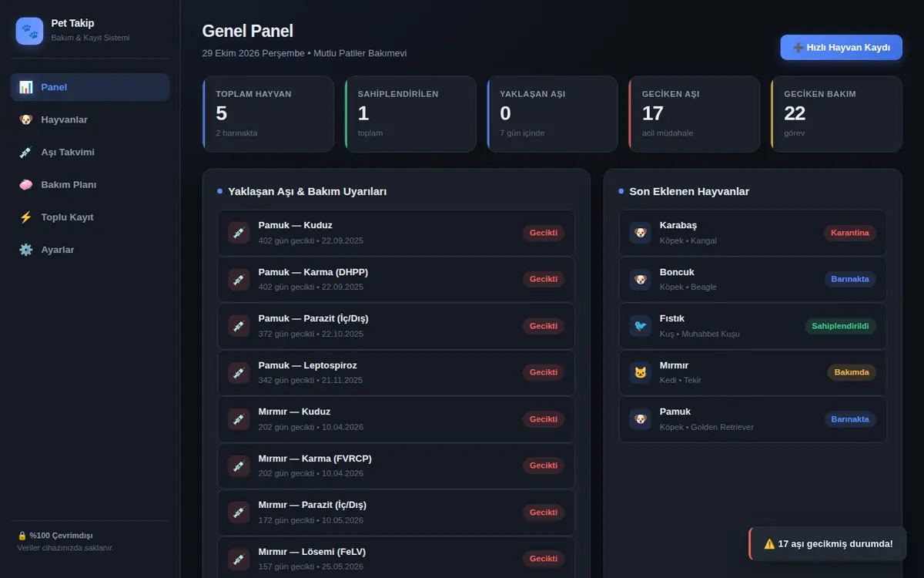This screenshot has height=578, width=924.
Task: Click the gear icon beside Ayarlar
Action: (x=26, y=250)
